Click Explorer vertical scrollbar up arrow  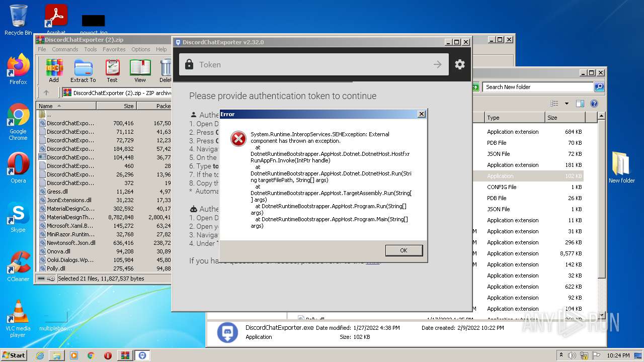(x=601, y=117)
